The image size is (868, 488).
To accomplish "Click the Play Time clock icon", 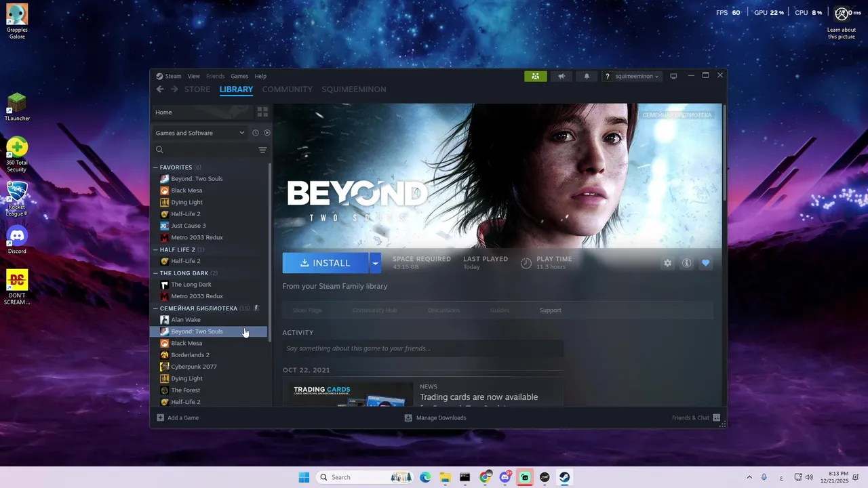I will point(526,263).
